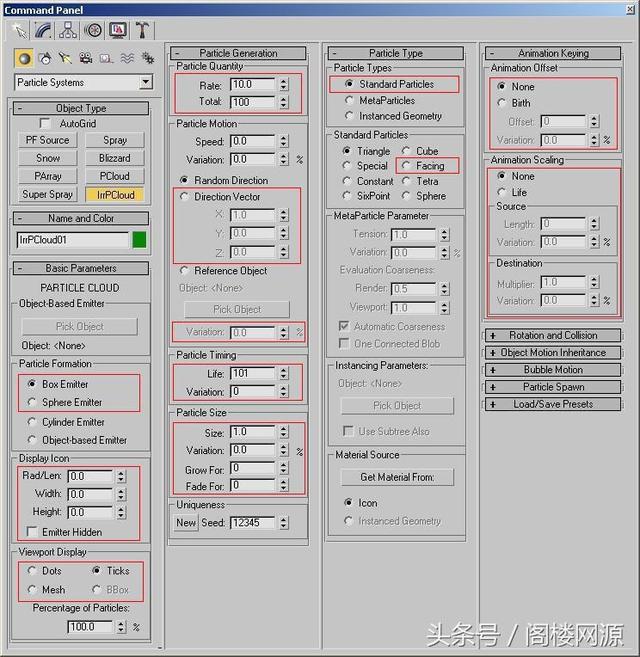Select the Mesh viewport display option
This screenshot has width=640, height=657.
32,589
